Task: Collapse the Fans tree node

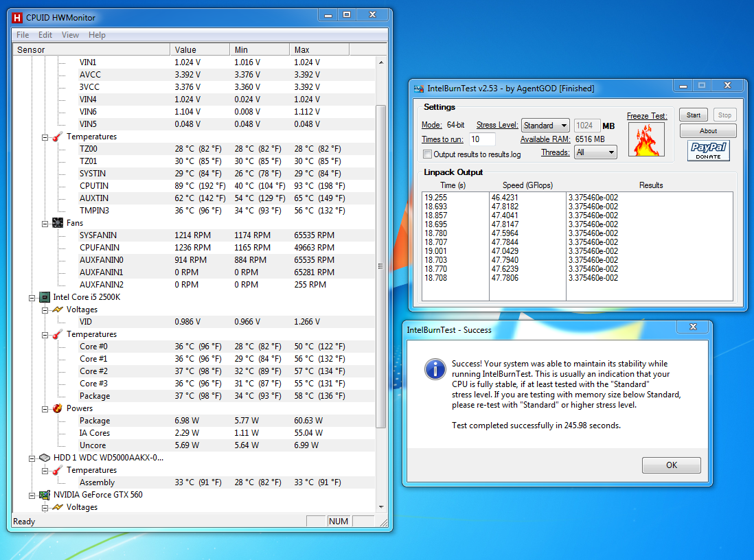Action: point(45,224)
